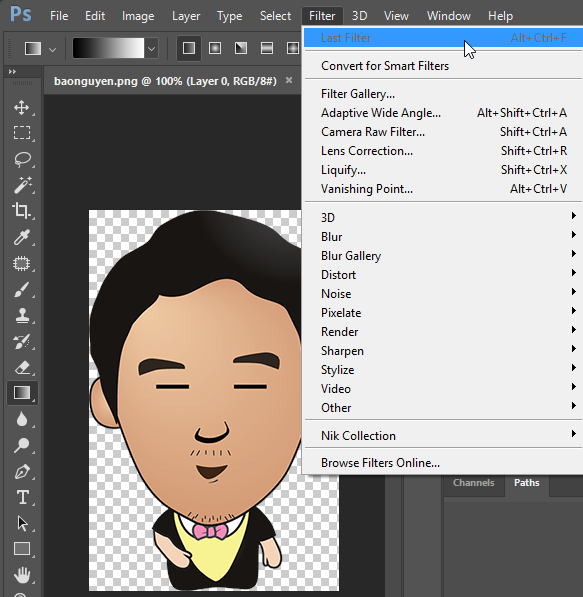Viewport: 583px width, 597px height.
Task: Click the black-to-white gradient preview swatch
Action: coord(108,48)
